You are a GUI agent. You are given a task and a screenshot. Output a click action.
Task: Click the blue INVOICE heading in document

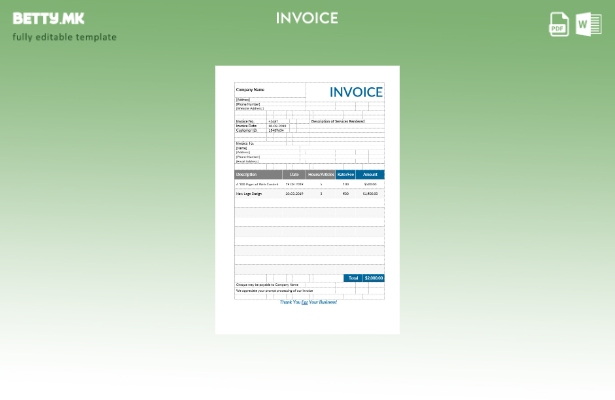356,92
